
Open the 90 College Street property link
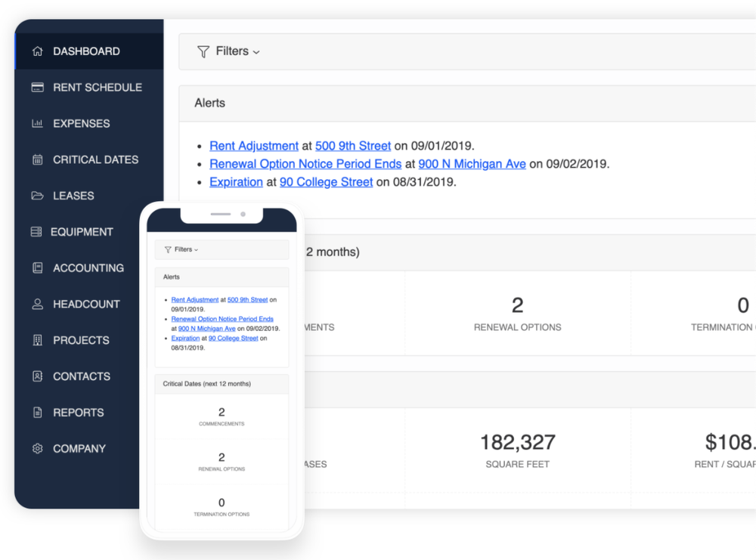326,182
